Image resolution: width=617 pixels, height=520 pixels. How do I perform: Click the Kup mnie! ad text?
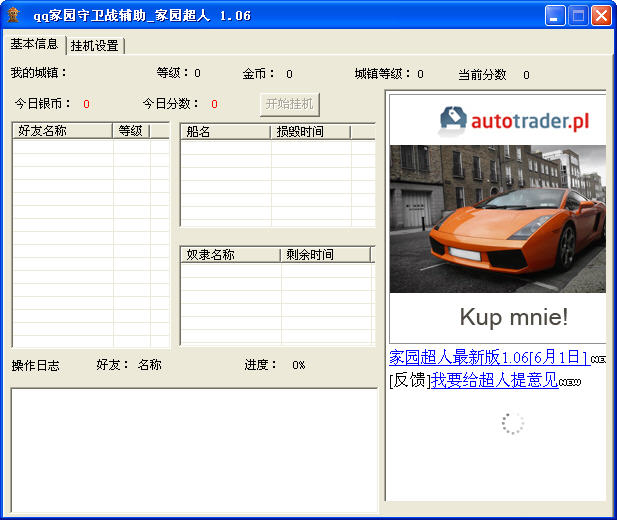(x=513, y=318)
